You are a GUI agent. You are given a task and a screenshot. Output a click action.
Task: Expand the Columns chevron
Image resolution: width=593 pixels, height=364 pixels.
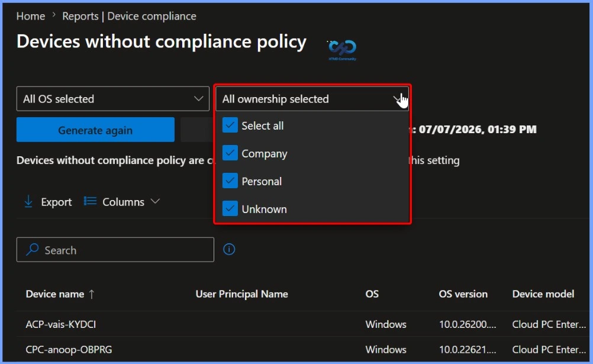tap(155, 201)
